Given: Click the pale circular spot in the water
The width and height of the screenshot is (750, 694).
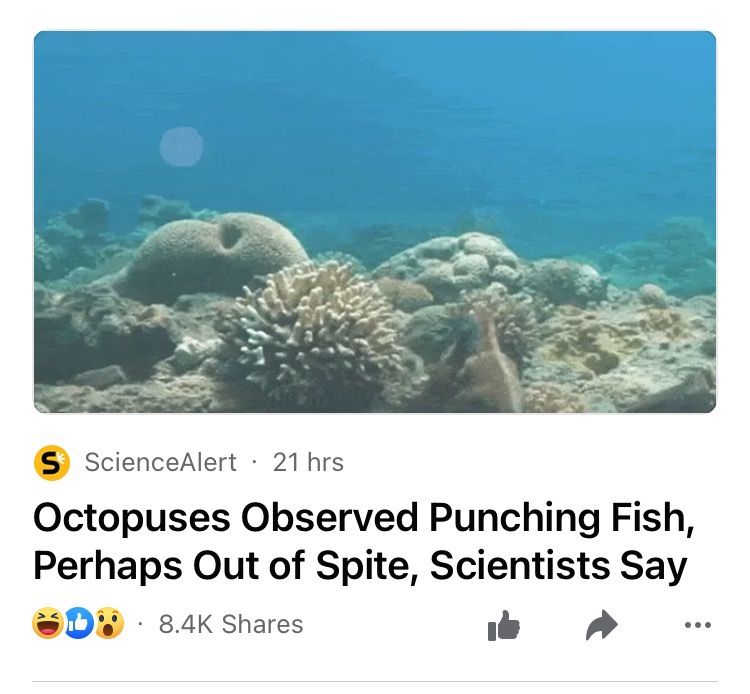Looking at the screenshot, I should pos(181,147).
